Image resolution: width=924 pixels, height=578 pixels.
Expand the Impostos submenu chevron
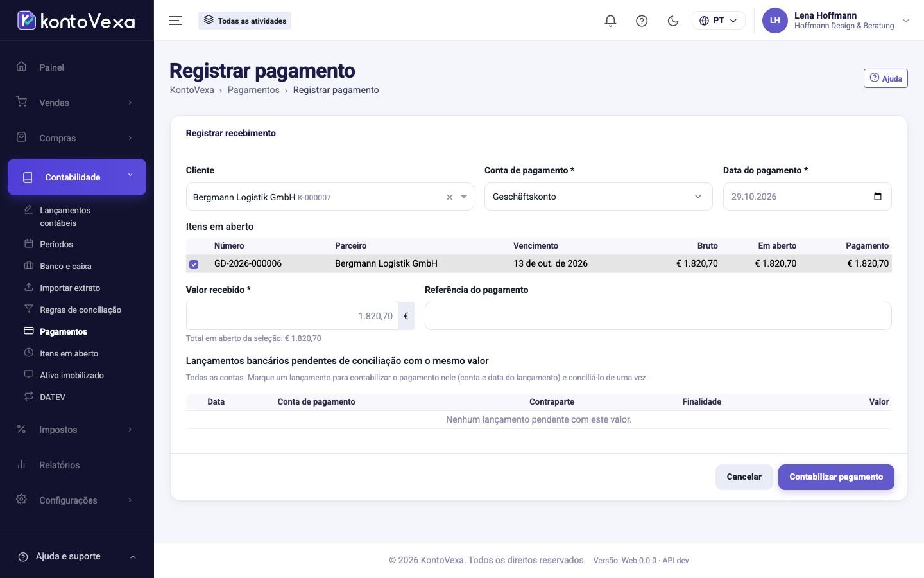pos(130,430)
